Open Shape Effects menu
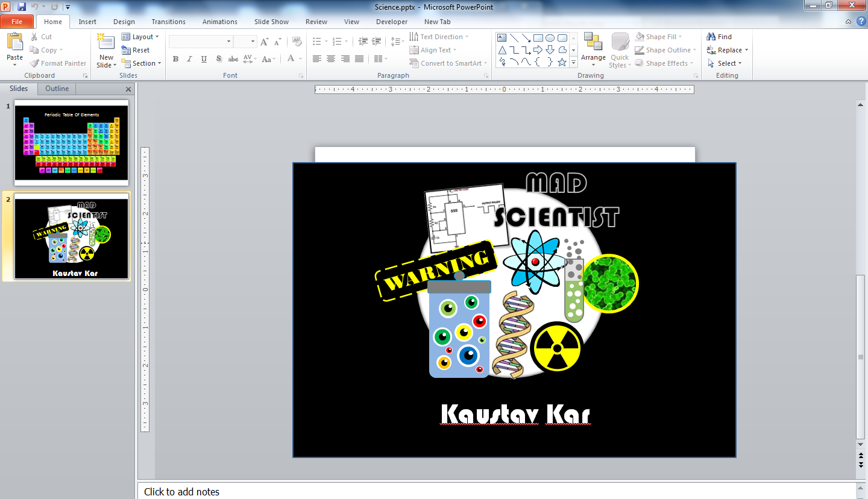 click(665, 63)
